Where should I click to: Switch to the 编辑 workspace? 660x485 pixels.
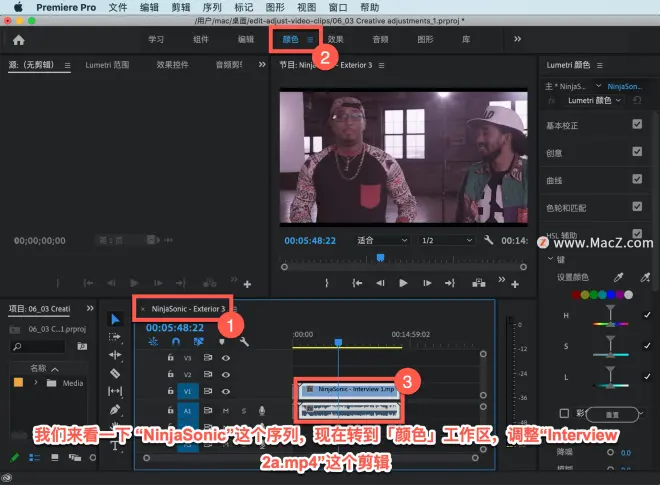246,39
